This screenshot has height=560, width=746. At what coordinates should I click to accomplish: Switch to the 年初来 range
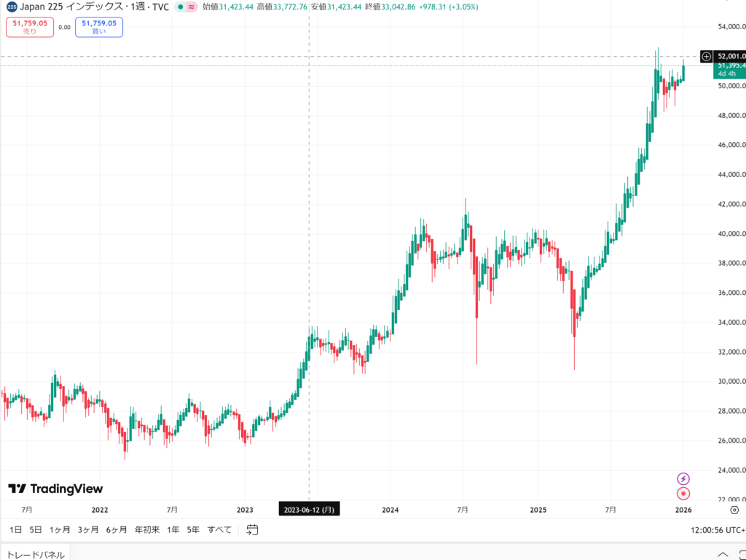(147, 529)
